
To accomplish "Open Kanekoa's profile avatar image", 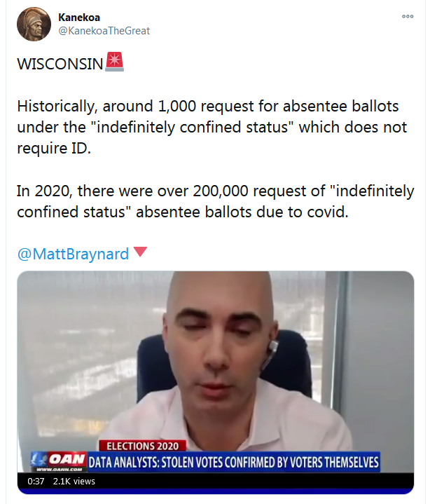I will click(34, 24).
